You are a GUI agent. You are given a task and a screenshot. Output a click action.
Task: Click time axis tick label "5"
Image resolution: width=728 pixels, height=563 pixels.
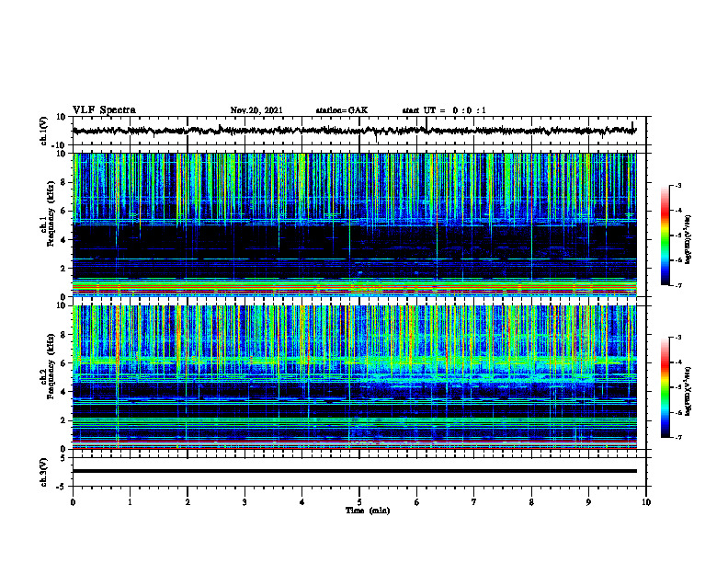pyautogui.click(x=359, y=502)
